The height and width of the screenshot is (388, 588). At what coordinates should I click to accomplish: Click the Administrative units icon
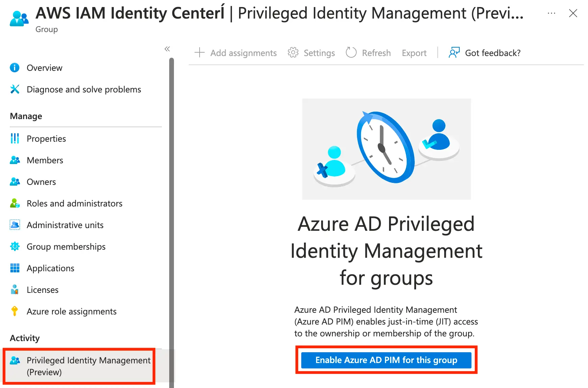click(15, 225)
